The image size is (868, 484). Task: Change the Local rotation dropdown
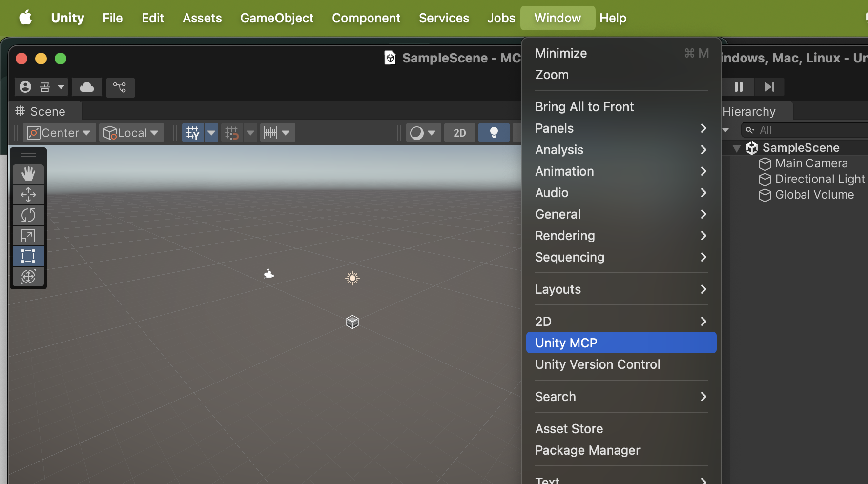(131, 133)
